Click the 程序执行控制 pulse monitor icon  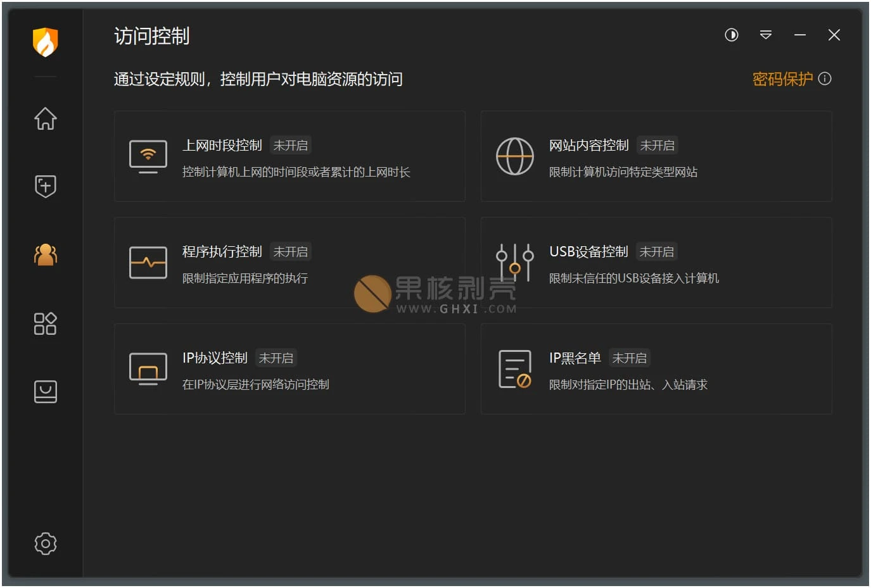(x=148, y=263)
